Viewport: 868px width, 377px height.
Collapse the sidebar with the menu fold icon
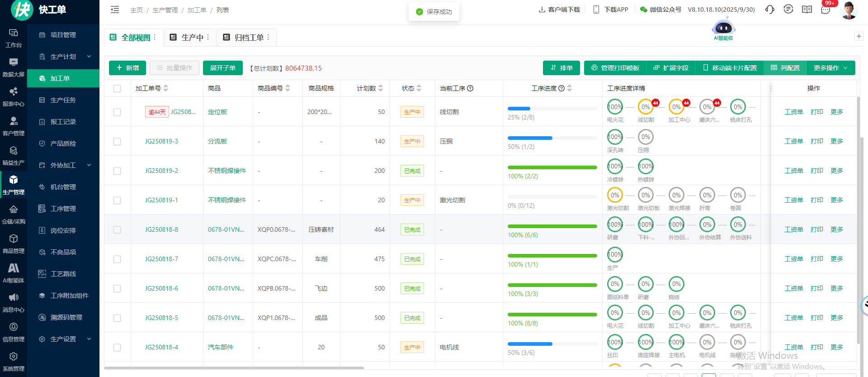point(115,10)
